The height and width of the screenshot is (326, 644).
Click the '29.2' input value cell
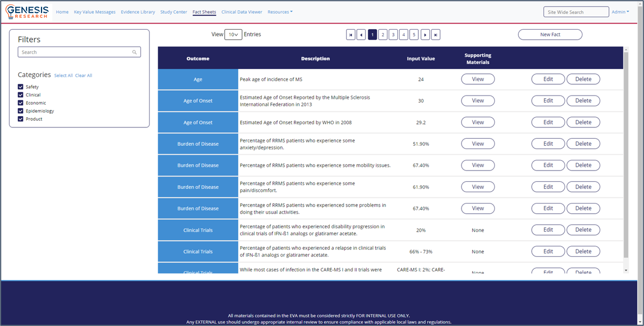point(421,123)
